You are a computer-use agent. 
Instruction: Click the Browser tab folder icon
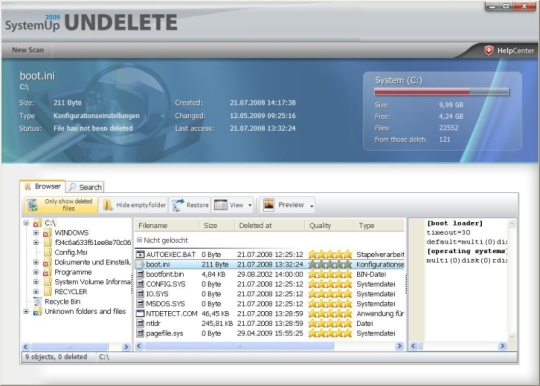[x=28, y=187]
